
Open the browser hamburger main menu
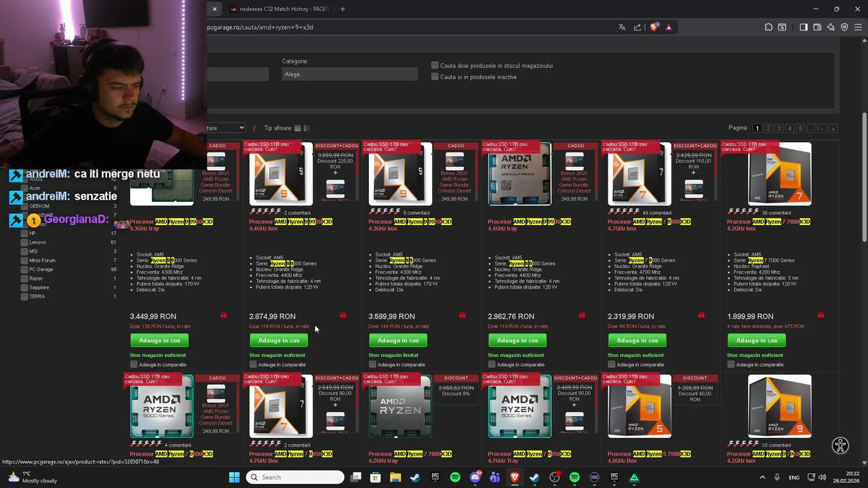pos(859,27)
